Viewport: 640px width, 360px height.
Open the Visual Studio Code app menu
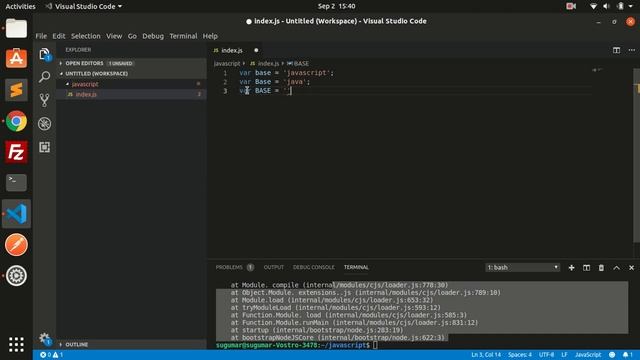84,6
